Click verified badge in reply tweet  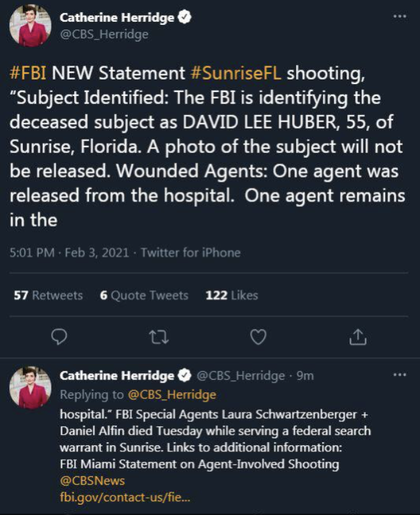point(184,376)
